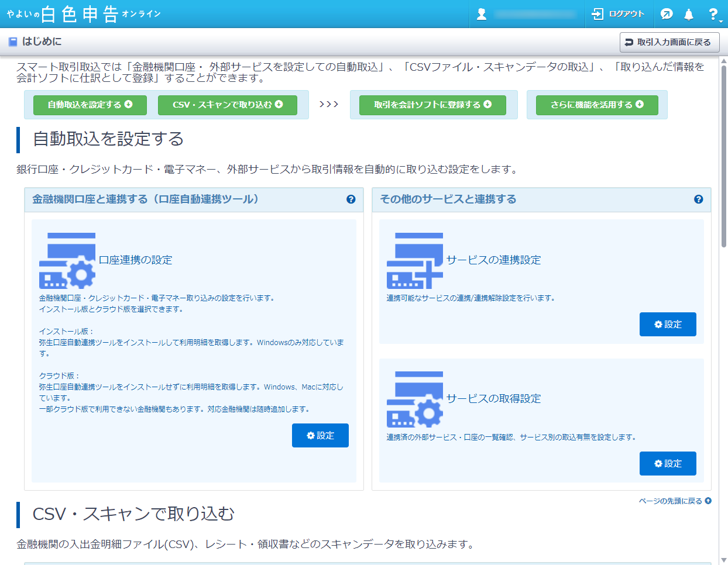Open help for 金融機関口座と連携する panel

coord(351,199)
